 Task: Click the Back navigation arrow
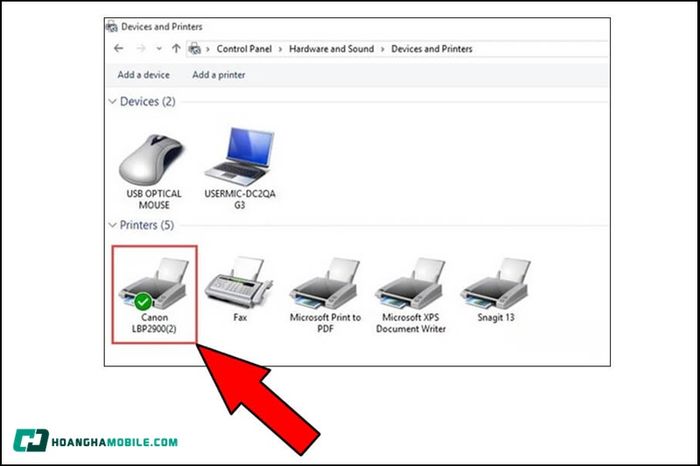click(118, 48)
